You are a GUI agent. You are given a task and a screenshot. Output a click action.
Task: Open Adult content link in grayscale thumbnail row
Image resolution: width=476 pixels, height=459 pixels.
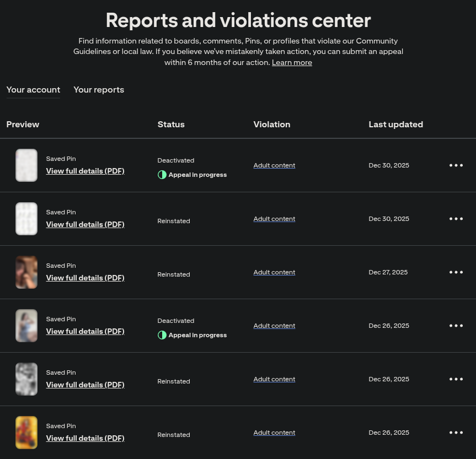(x=274, y=379)
